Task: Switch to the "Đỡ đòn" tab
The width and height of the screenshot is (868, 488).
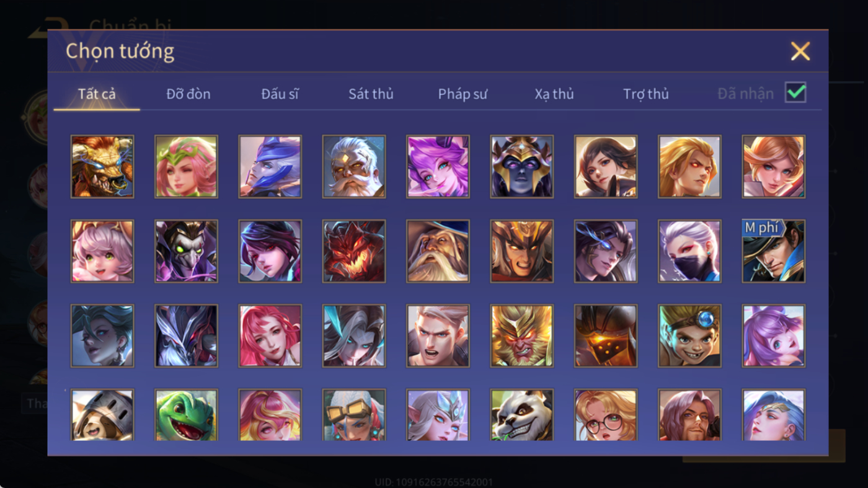Action: [188, 94]
